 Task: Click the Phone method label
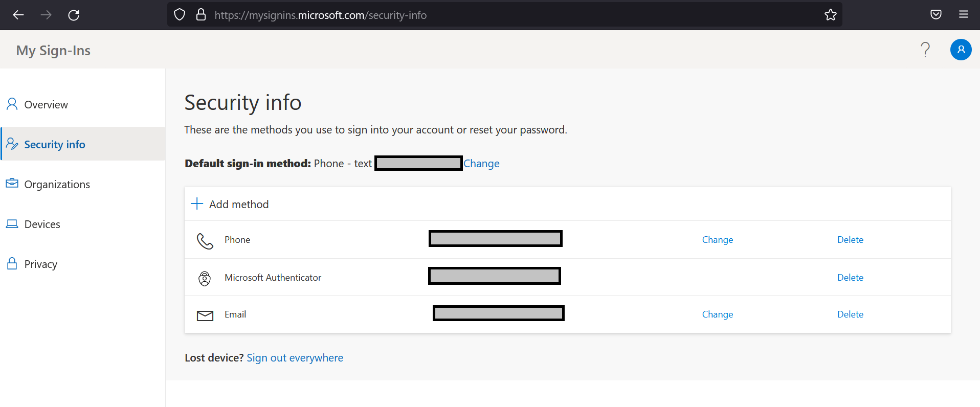(x=237, y=240)
